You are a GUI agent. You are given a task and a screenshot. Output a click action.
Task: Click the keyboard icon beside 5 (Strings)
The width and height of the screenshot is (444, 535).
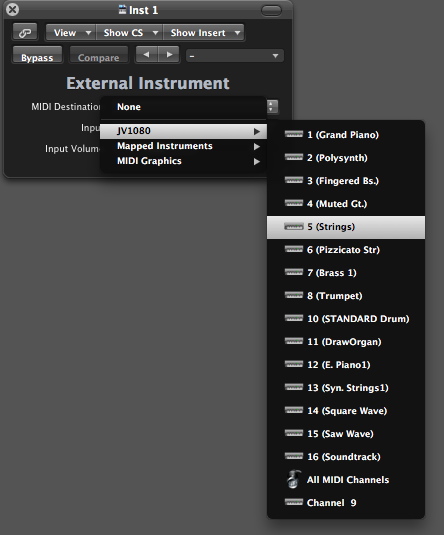[x=293, y=227]
